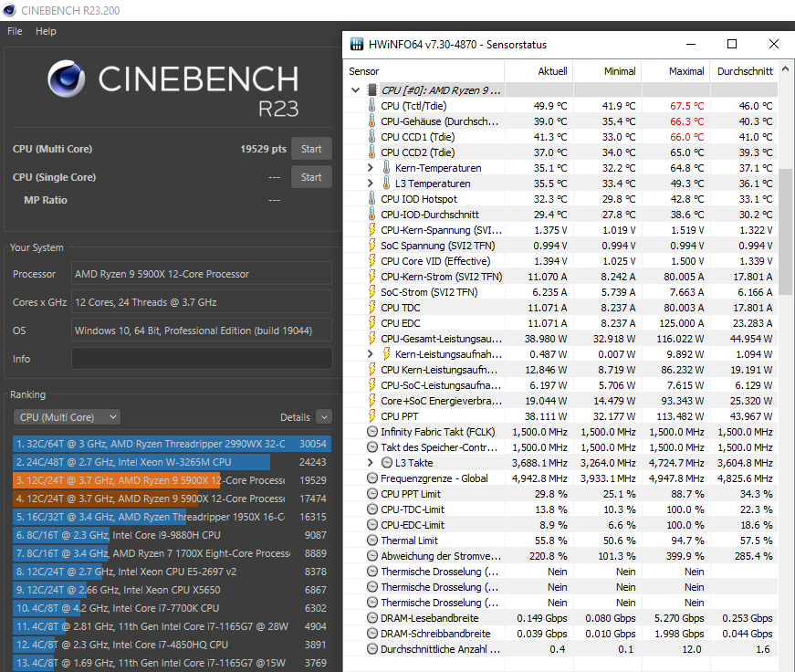Select the Intel Core i7-7700K ranking entry

click(x=172, y=608)
